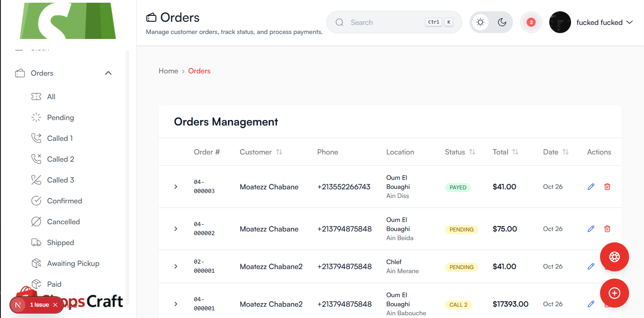This screenshot has width=644, height=318.
Task: Delete order 04-000002 using the trash icon
Action: 607,229
